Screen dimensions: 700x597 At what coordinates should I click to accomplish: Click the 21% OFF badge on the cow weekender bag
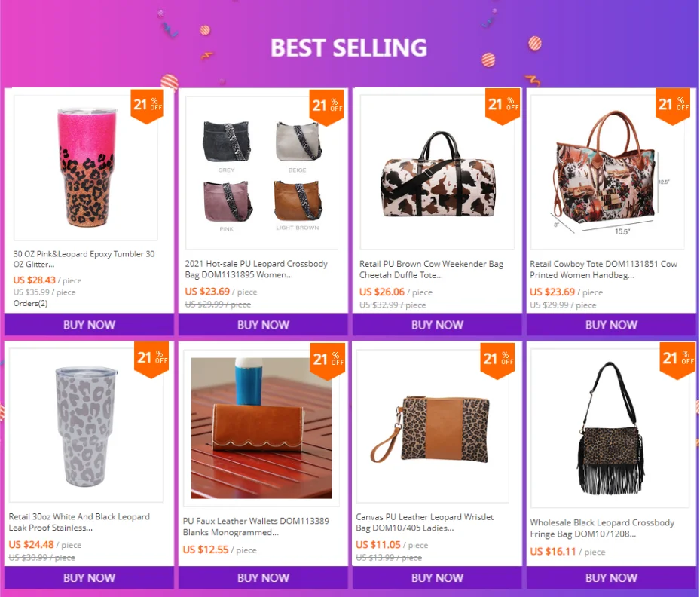[503, 106]
